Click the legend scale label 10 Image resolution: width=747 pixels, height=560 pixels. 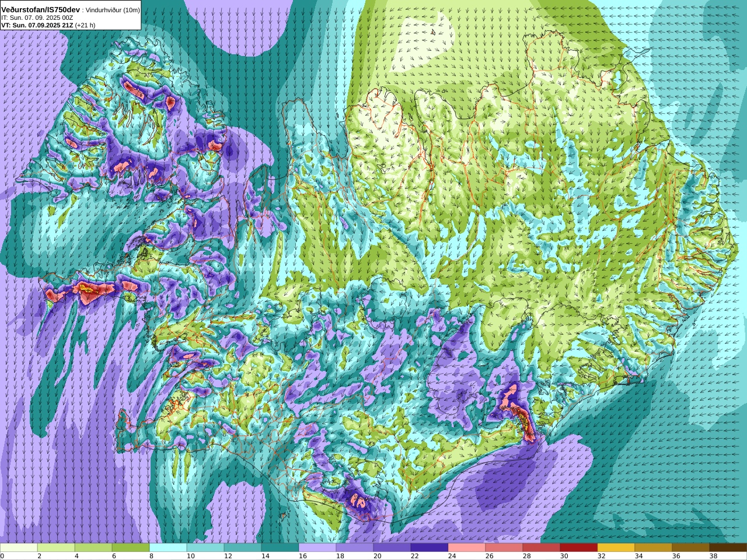coord(191,556)
